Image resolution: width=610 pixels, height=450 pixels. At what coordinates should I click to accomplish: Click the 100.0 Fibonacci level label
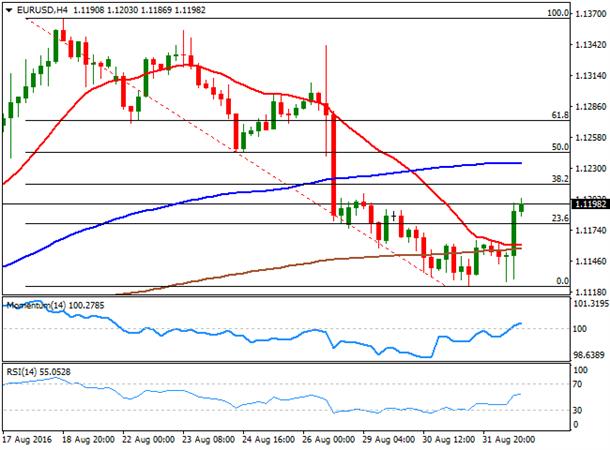click(558, 13)
